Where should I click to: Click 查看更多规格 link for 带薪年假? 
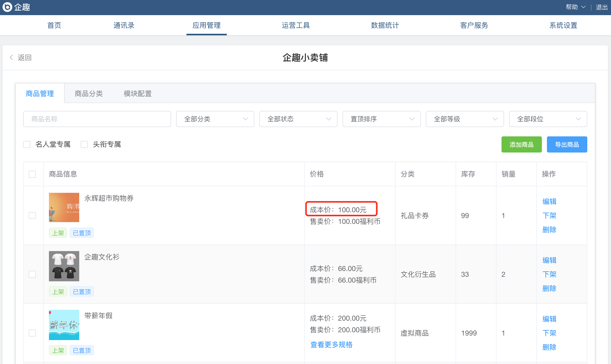pyautogui.click(x=331, y=345)
